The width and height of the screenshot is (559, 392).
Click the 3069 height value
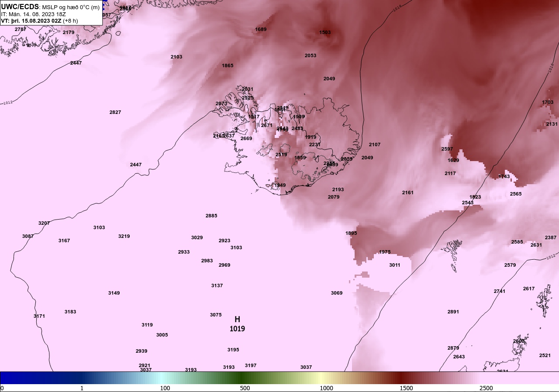[x=337, y=293]
